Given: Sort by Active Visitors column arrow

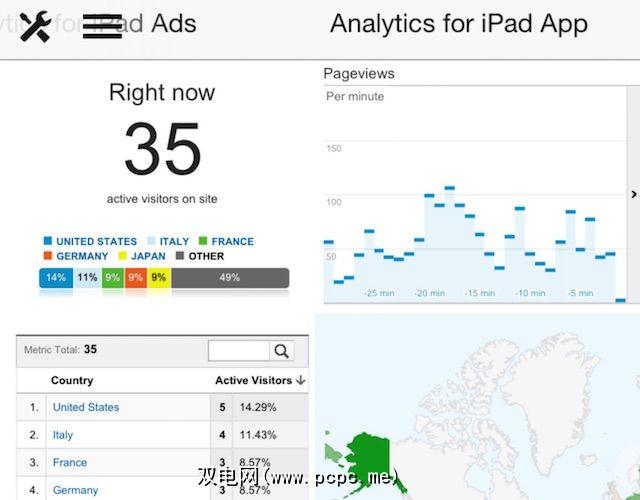Looking at the screenshot, I should (301, 381).
